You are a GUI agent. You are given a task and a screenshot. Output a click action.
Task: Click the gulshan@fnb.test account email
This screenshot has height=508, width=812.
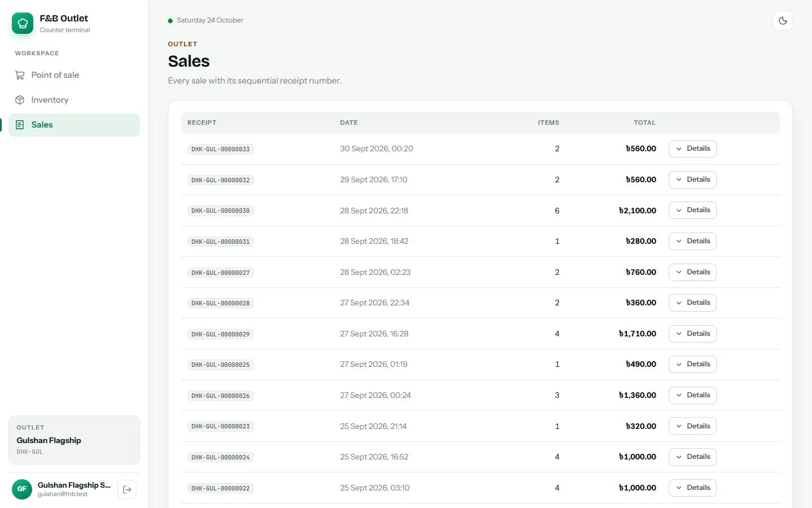tap(63, 494)
